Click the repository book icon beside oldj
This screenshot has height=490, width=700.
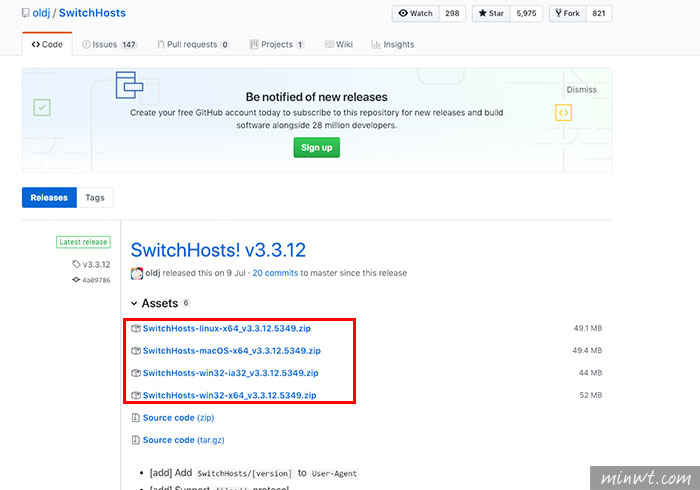[25, 13]
